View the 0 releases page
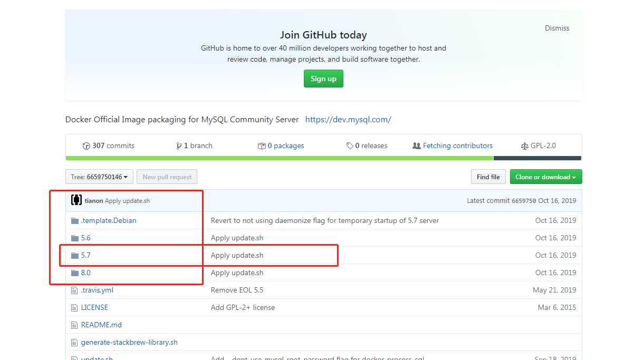This screenshot has height=360, width=644. point(367,145)
